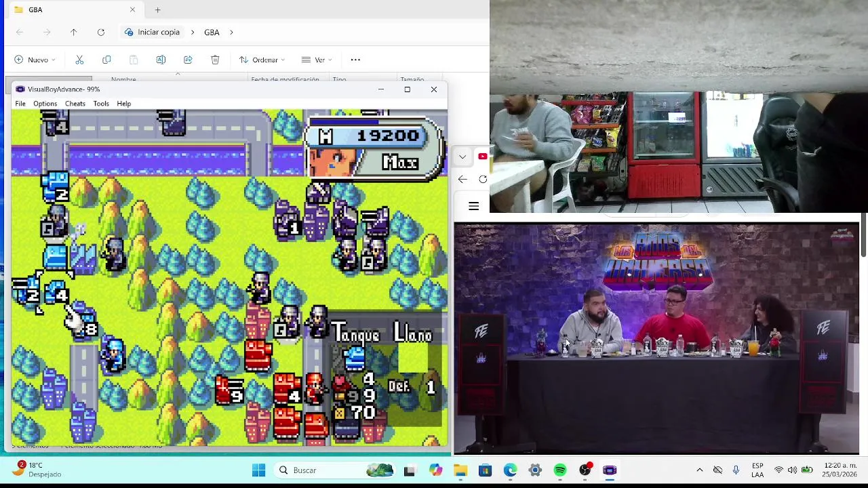The width and height of the screenshot is (868, 488).
Task: Click the webcam feed showing the shop
Action: (678, 106)
